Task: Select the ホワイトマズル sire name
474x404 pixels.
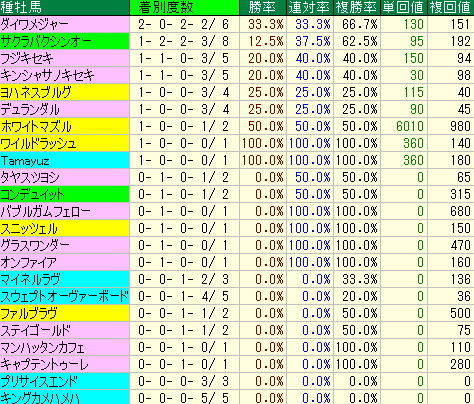Action: pyautogui.click(x=36, y=126)
